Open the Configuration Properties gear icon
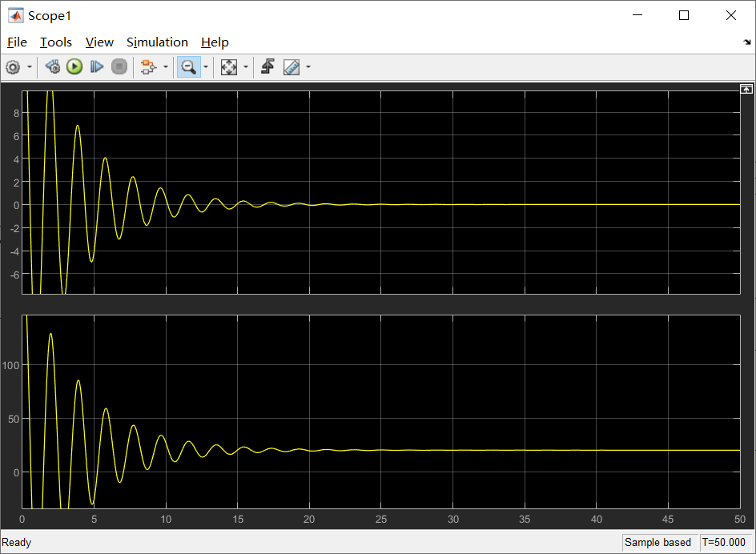The image size is (756, 554). click(13, 66)
